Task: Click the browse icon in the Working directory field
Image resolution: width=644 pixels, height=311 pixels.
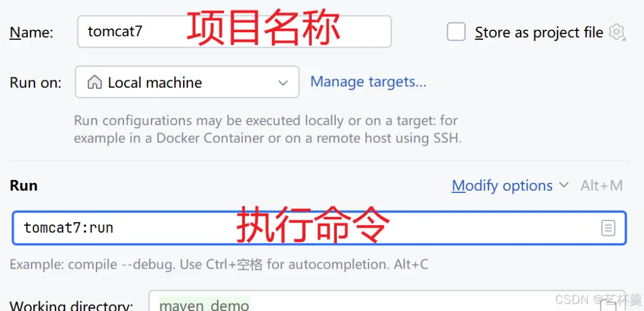Action: (608, 306)
